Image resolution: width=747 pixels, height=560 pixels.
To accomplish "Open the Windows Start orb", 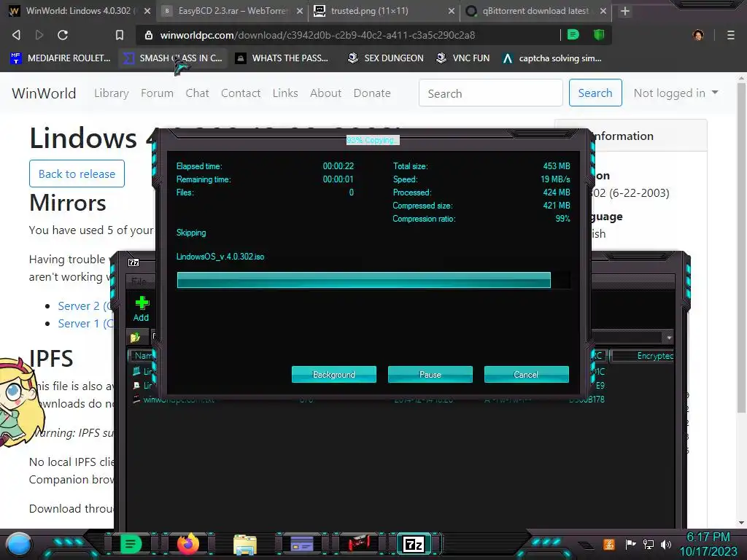I will (19, 544).
